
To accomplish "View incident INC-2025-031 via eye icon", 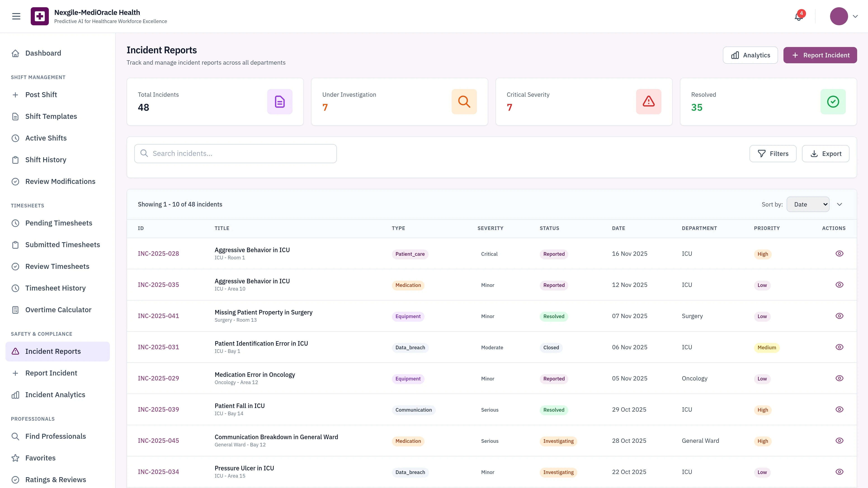I will 839,347.
